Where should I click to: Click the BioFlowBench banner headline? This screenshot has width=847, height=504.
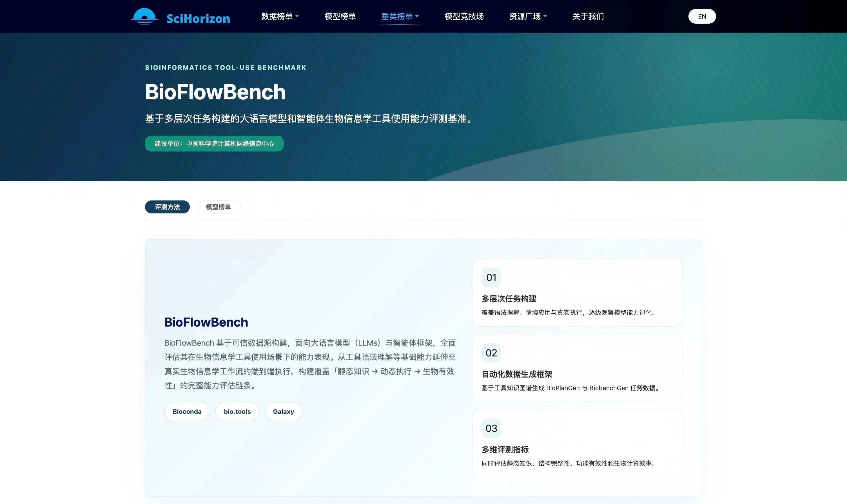[215, 92]
